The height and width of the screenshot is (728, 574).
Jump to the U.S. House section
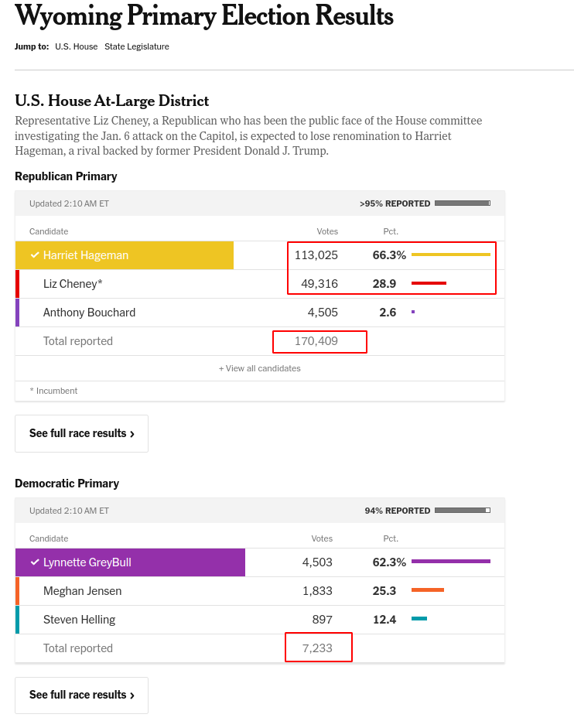pyautogui.click(x=76, y=46)
